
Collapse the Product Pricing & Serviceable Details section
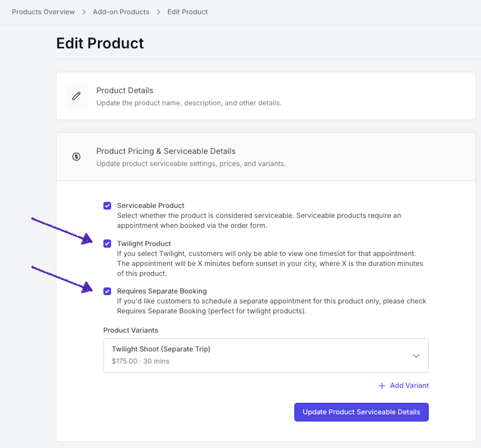click(166, 151)
